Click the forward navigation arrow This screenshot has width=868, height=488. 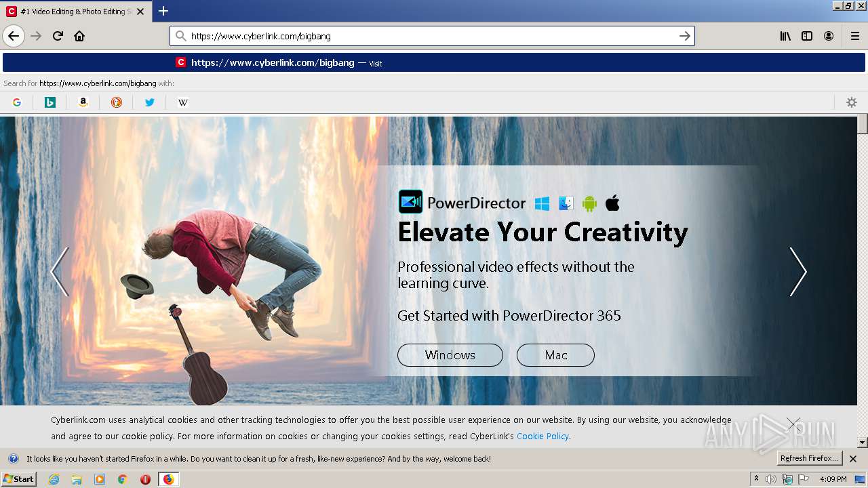click(x=37, y=36)
